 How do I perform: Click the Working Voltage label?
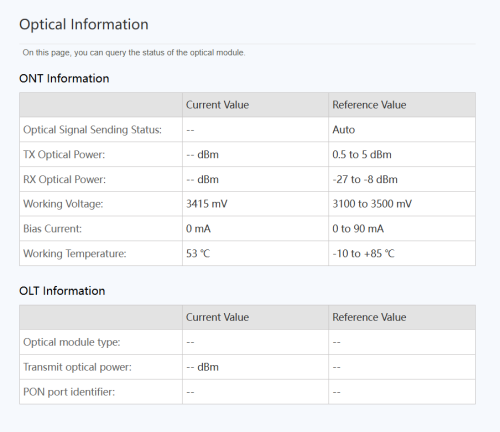click(63, 204)
